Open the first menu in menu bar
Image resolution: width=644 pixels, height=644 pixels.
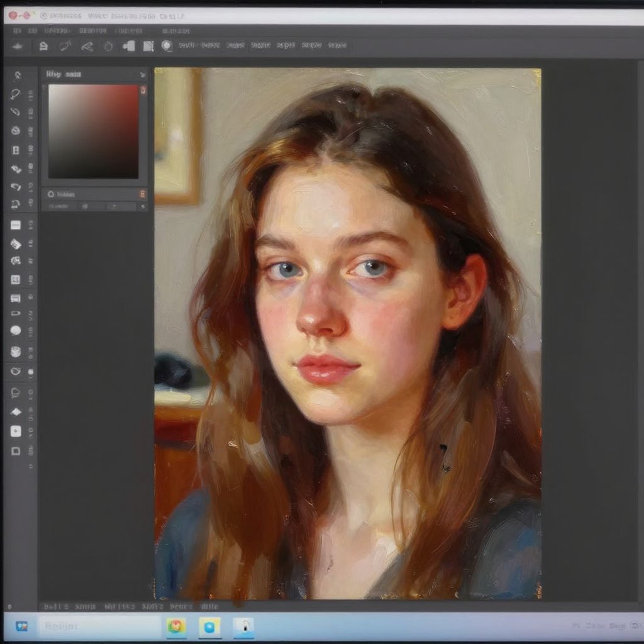17,30
